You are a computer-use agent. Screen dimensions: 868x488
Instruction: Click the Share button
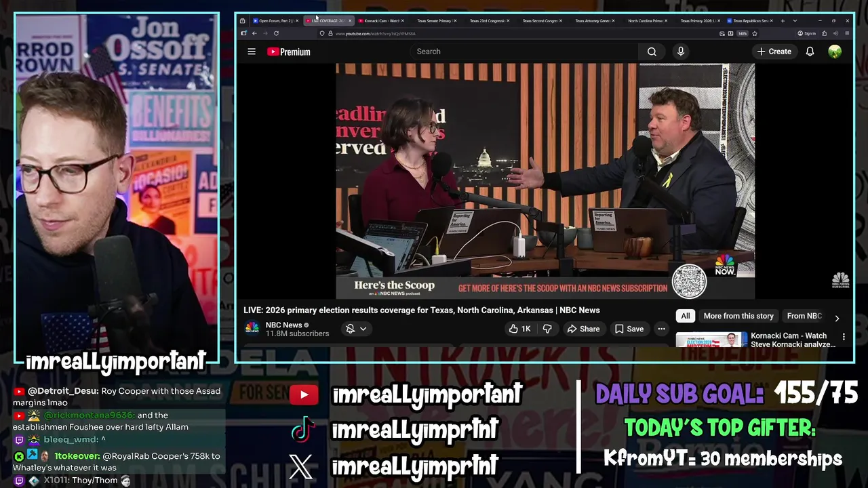[x=583, y=329]
